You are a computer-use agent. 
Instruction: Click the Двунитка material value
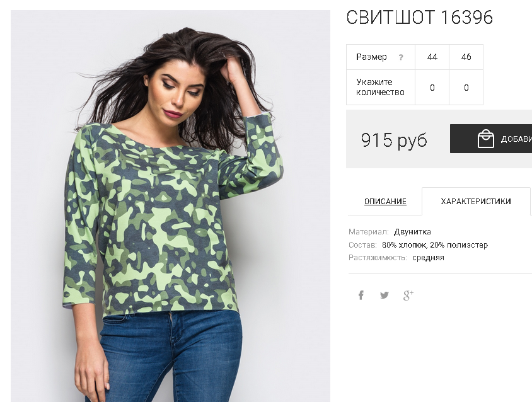pyautogui.click(x=412, y=232)
